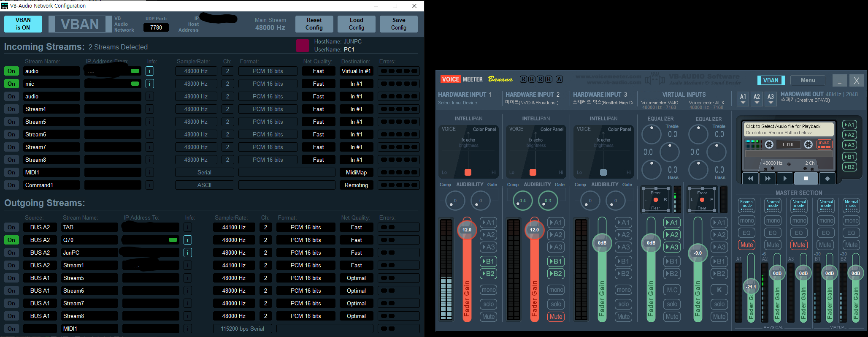Change net quality of outgoing Stream5
The image size is (868, 337).
pos(356,278)
